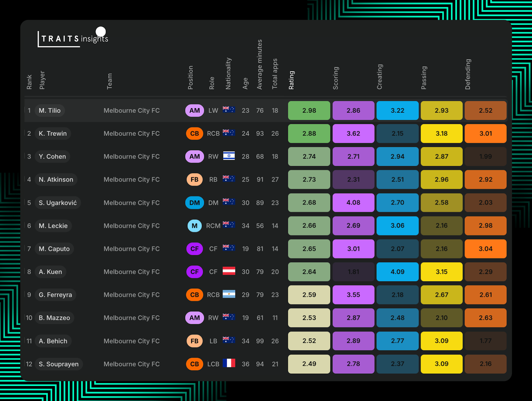532x401 pixels.
Task: Sort by the Average minutes column header
Action: click(260, 64)
